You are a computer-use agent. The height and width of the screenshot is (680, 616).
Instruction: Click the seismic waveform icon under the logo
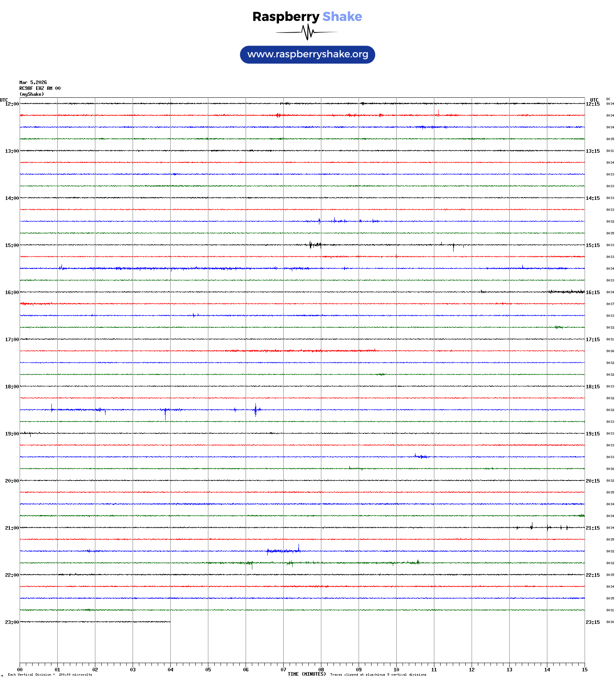pos(307,32)
